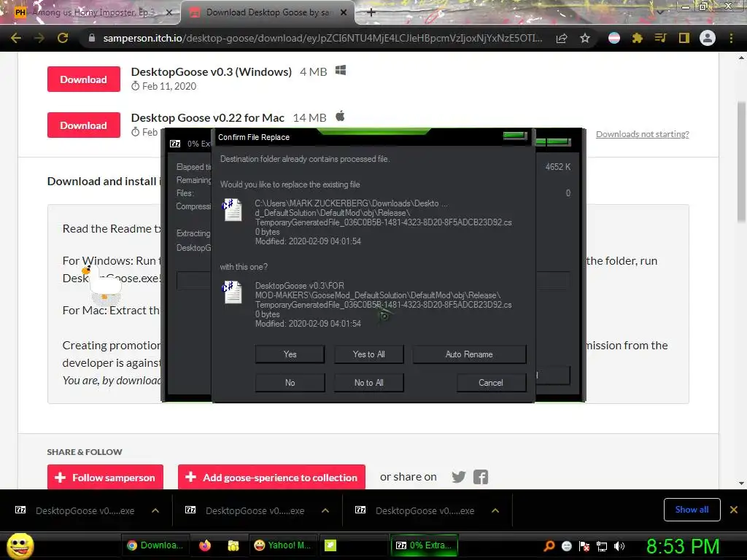Click the Windows platform icon
This screenshot has width=747, height=560.
pyautogui.click(x=340, y=71)
